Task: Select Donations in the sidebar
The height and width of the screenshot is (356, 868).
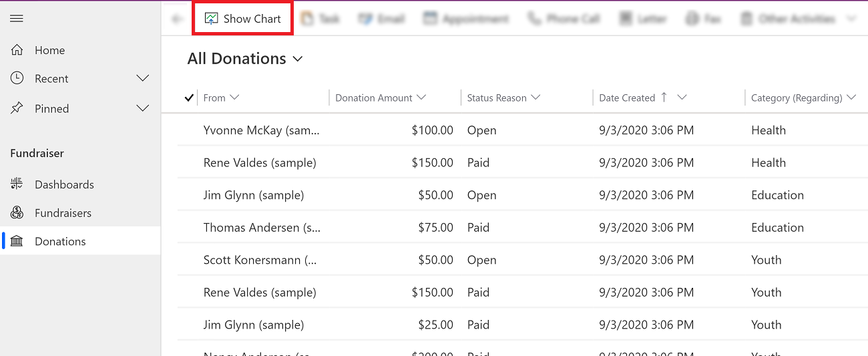Action: [80, 241]
